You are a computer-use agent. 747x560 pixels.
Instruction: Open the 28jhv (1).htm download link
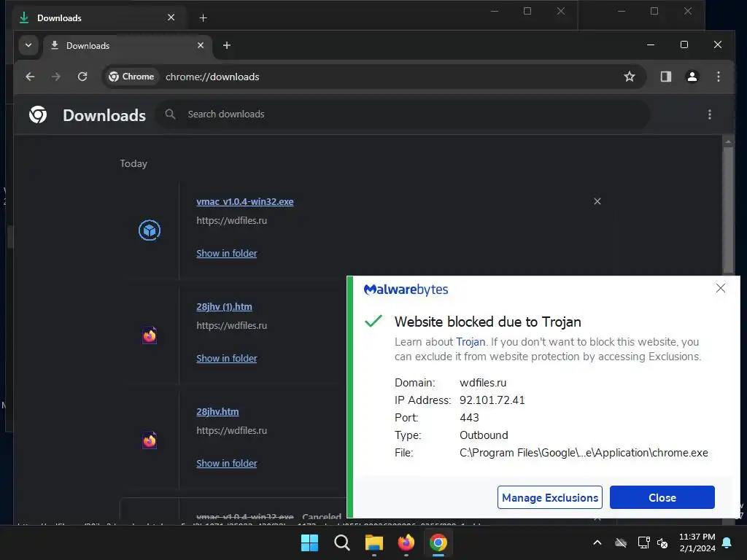tap(225, 307)
